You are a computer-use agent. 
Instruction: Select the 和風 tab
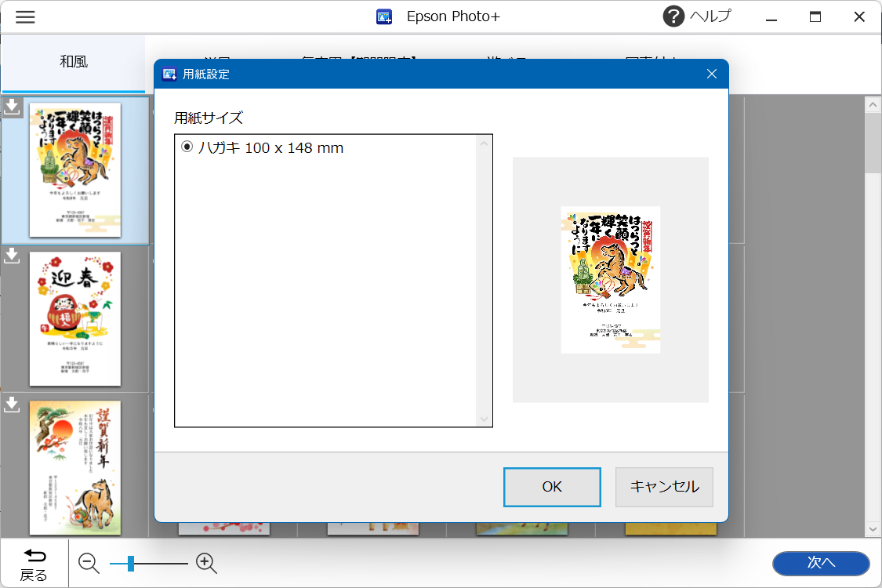pyautogui.click(x=74, y=62)
